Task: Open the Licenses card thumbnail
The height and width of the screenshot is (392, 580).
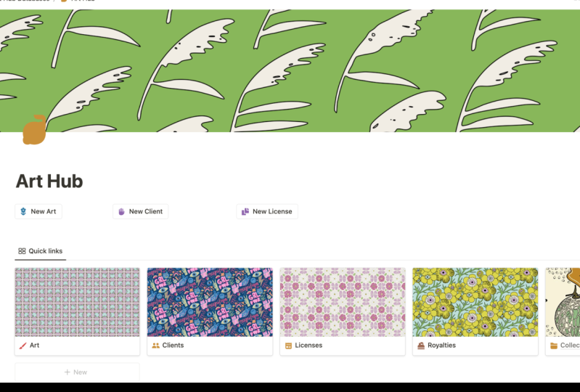Action: coord(343,302)
